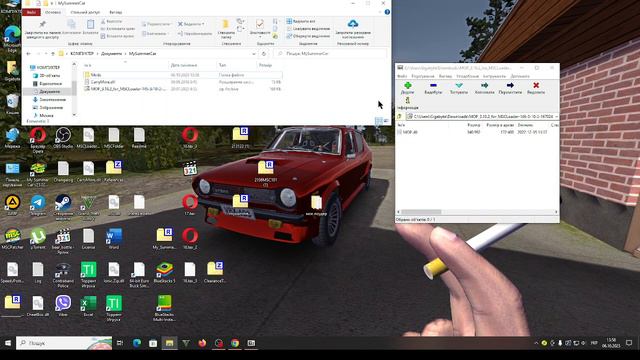Select Music in Explorer navigation pane

46,116
